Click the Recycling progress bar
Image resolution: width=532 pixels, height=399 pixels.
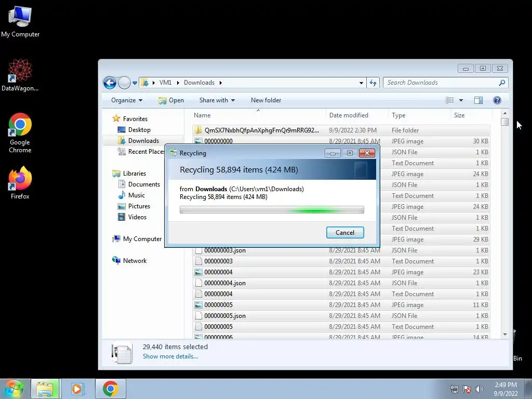272,210
